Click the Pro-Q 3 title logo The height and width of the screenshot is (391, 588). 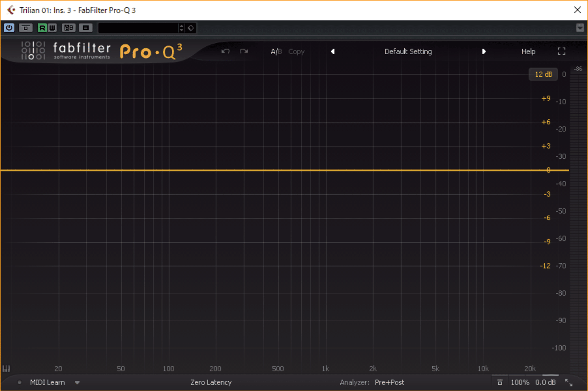pyautogui.click(x=151, y=51)
